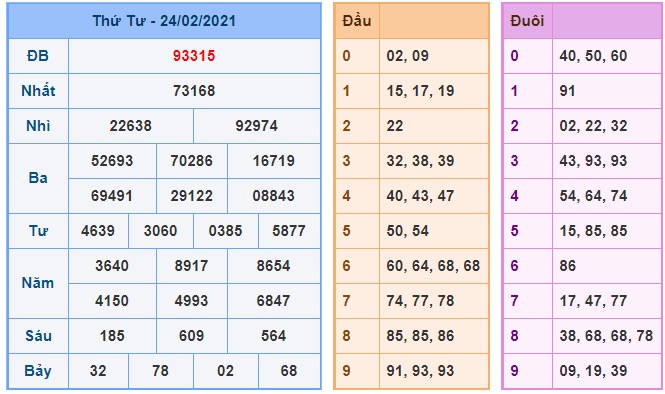Select Đầu table entry '32, 38, 39'
The image size is (665, 394).
[x=420, y=161]
